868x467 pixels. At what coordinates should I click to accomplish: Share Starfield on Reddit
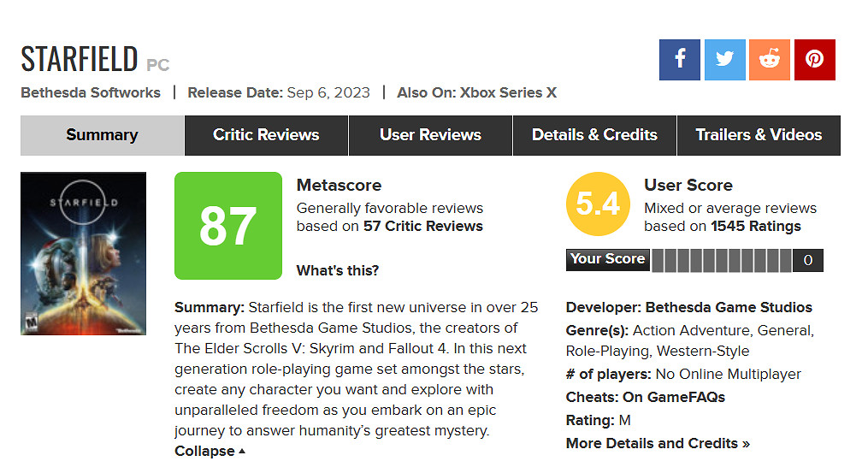pos(770,60)
